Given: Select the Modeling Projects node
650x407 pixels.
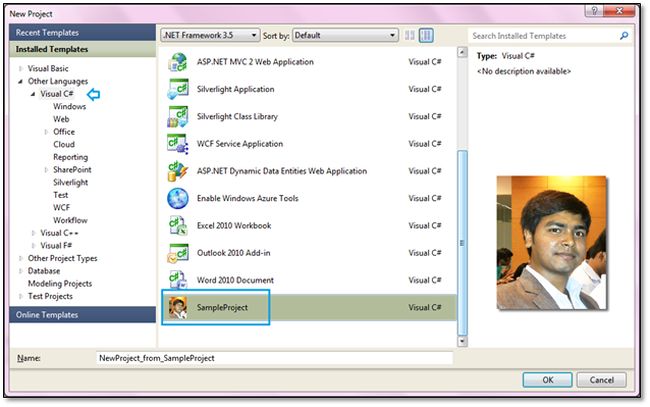Looking at the screenshot, I should tap(60, 283).
